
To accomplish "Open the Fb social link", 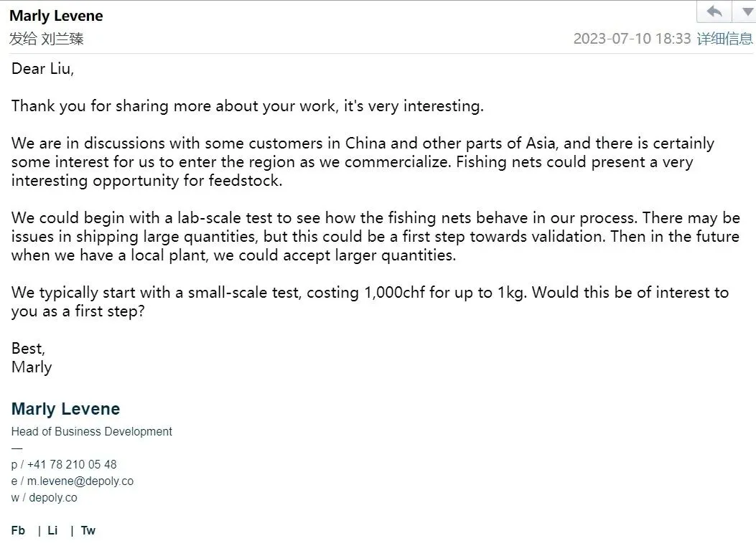I will point(19,530).
